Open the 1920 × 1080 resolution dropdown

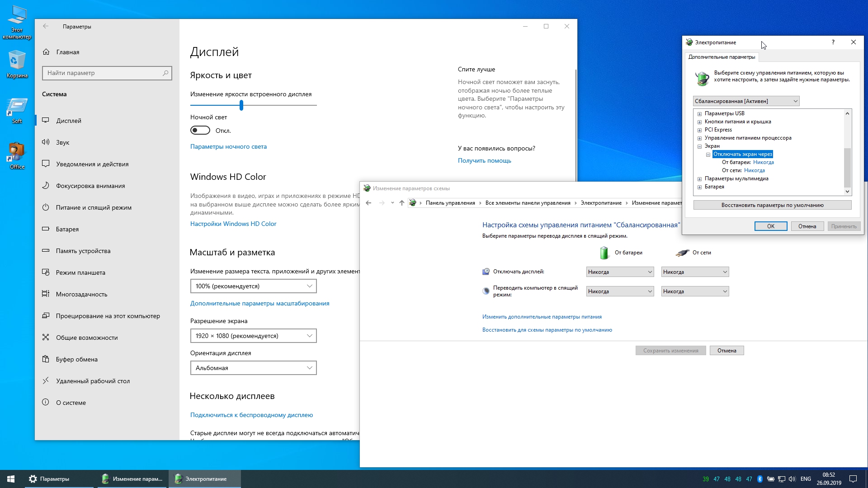point(253,336)
